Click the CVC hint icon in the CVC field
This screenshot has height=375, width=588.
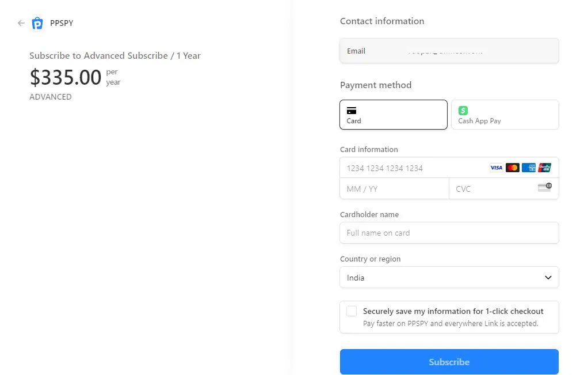544,187
